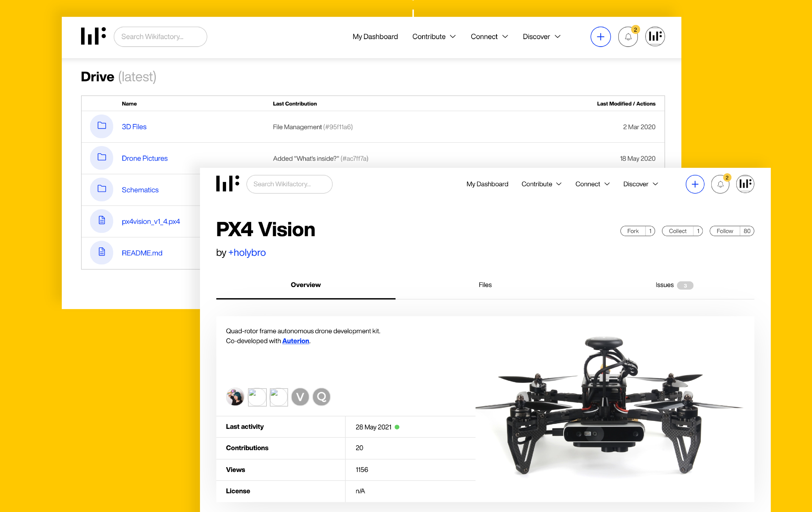Open the Schematics folder link
Screen dimensions: 812x512
point(140,190)
